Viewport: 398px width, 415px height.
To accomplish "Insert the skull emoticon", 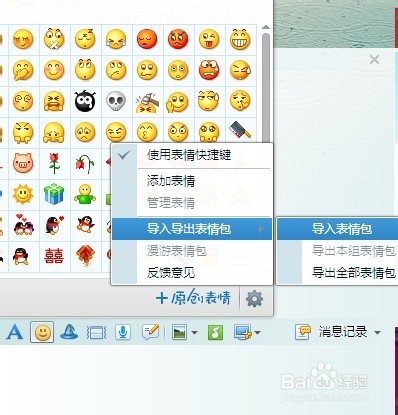I will point(116,101).
